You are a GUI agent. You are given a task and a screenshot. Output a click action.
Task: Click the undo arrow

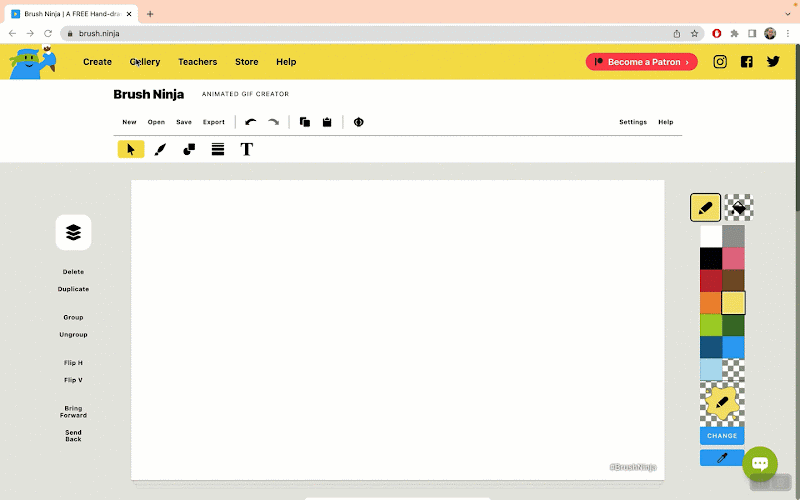click(x=250, y=122)
